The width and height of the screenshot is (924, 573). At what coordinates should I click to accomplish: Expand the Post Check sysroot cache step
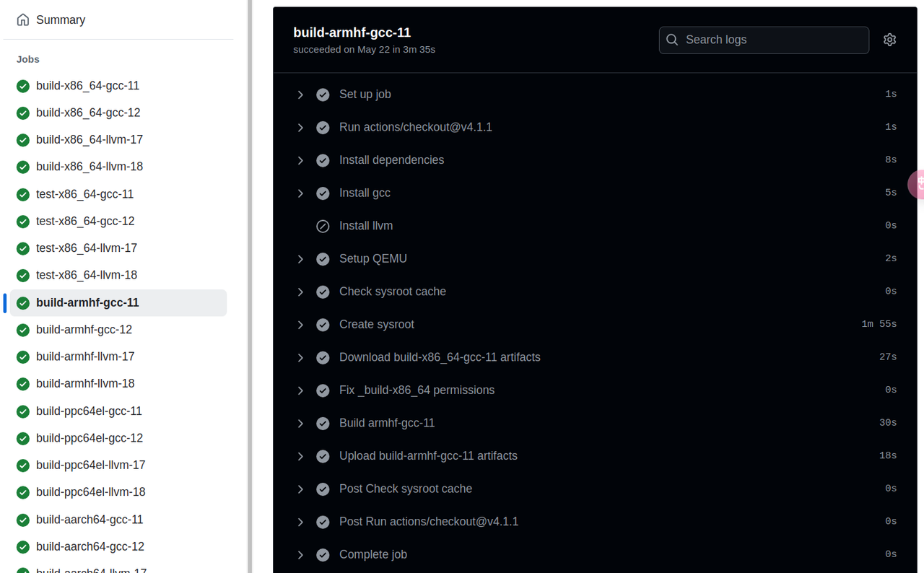(300, 489)
